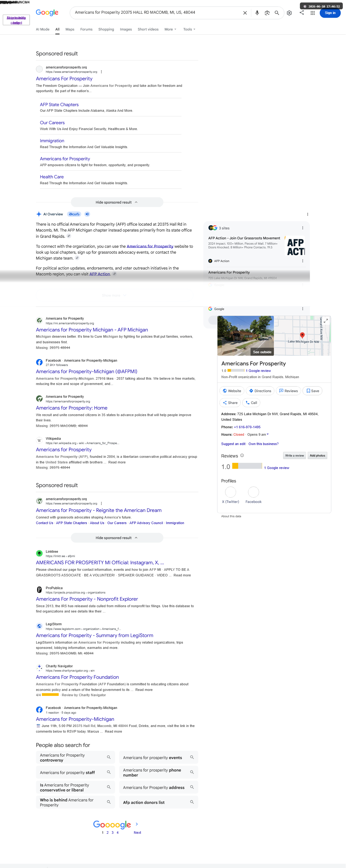Open Charity Navigator Foundation result
This screenshot has height=868, width=350.
(77, 677)
